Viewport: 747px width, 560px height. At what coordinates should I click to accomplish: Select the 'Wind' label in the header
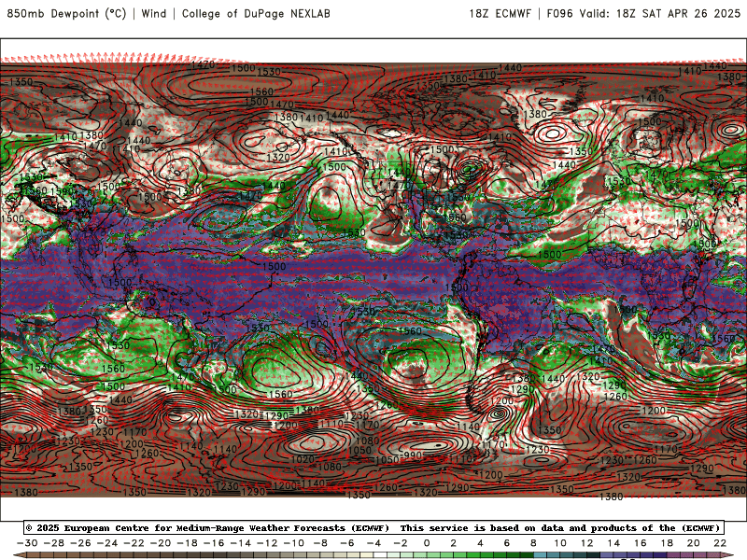(154, 13)
